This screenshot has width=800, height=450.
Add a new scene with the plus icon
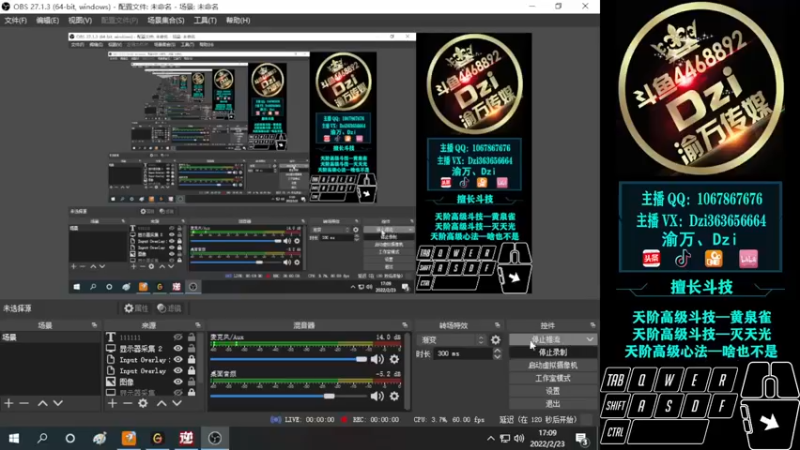click(9, 404)
